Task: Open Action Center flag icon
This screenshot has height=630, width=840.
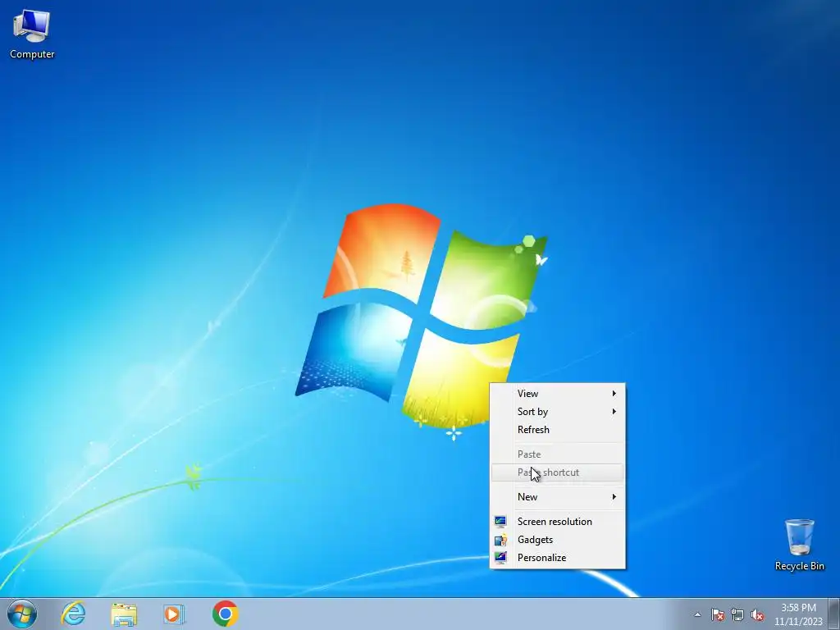Action: [718, 614]
